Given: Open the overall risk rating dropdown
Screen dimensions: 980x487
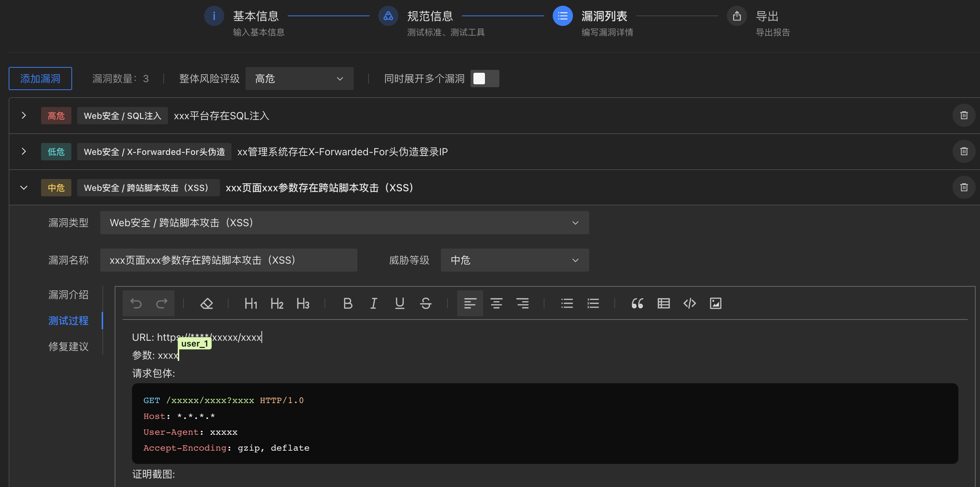Looking at the screenshot, I should click(x=299, y=79).
